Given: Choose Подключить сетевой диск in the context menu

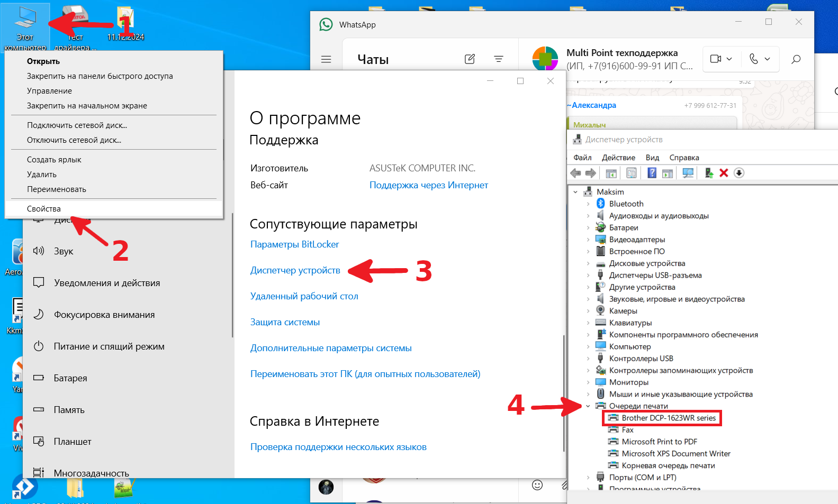Looking at the screenshot, I should (114, 125).
